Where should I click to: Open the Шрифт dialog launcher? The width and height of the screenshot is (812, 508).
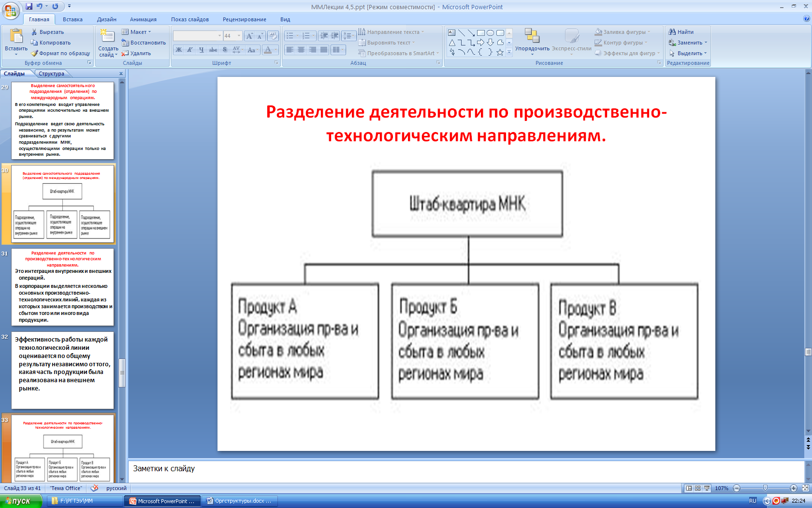click(276, 63)
